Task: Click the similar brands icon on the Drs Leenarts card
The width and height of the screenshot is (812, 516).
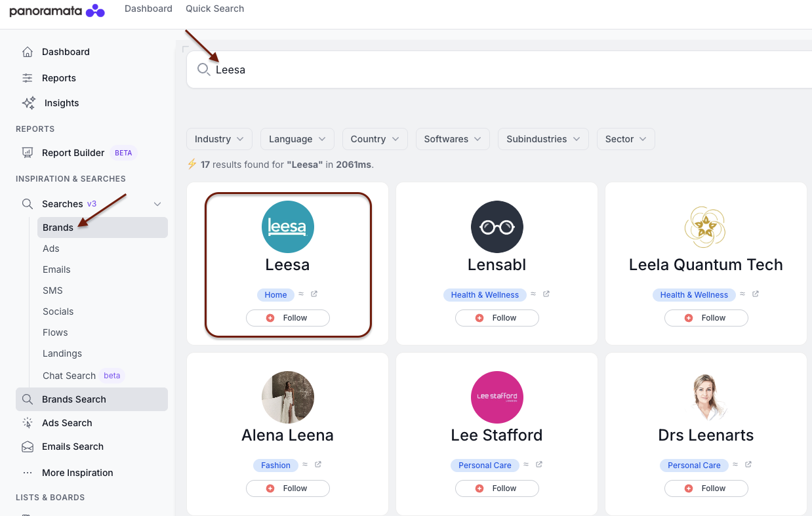Action: (x=735, y=464)
